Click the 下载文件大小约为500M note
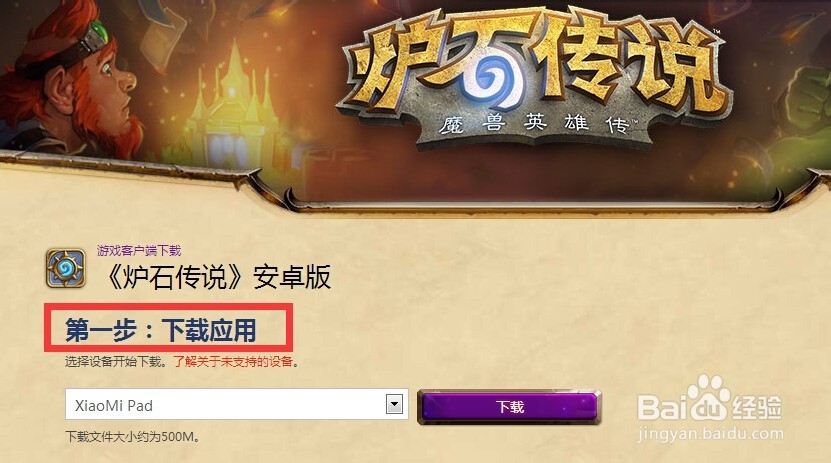The width and height of the screenshot is (831, 463). click(132, 437)
